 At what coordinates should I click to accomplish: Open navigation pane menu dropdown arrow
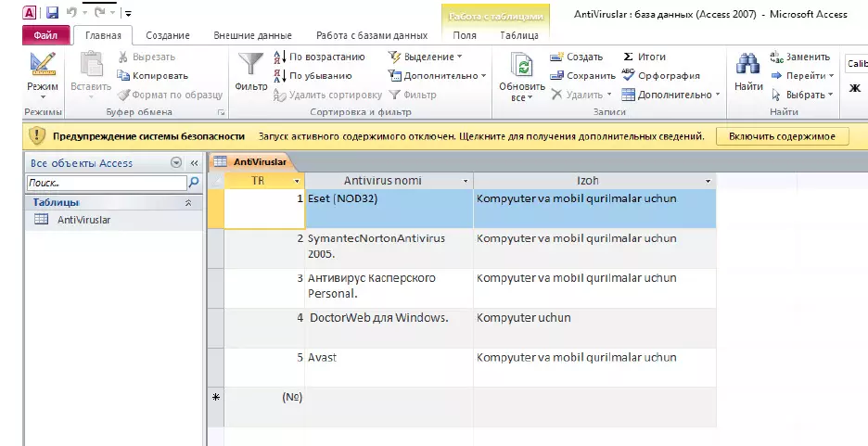click(x=176, y=162)
